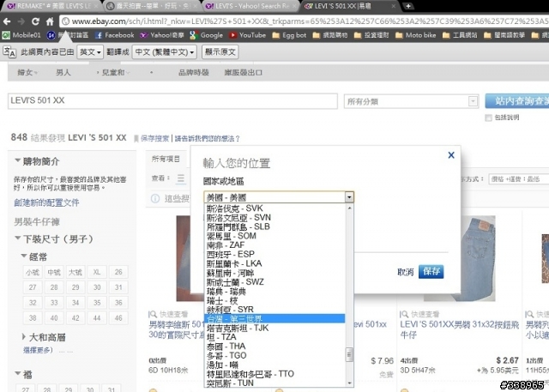The height and width of the screenshot is (392, 549).
Task: Select 南非 - ZAF in the country list
Action: pyautogui.click(x=274, y=245)
